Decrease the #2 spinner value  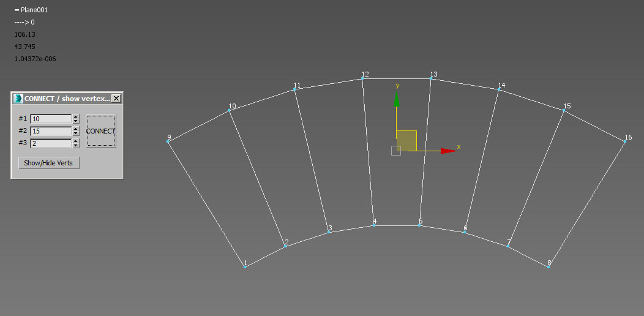[x=76, y=134]
